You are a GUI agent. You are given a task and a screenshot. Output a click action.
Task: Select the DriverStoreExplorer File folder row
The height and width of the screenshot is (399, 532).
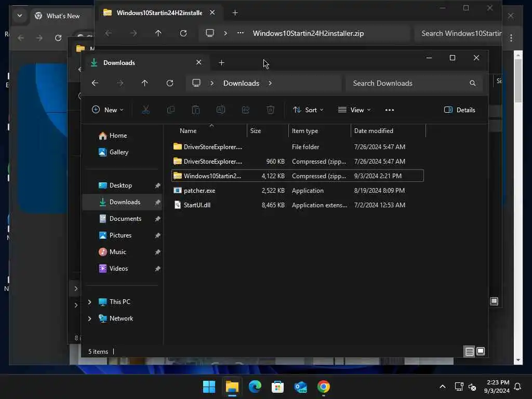pos(298,147)
